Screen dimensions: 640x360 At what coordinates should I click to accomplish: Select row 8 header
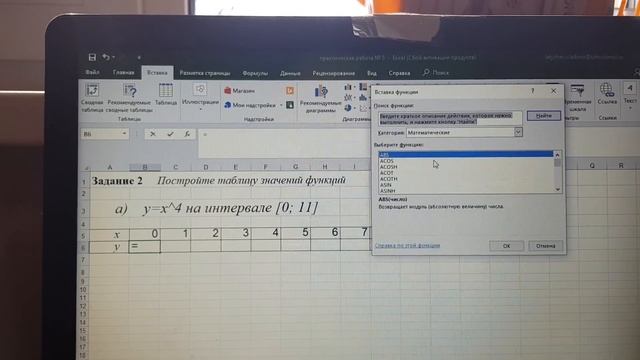(83, 271)
